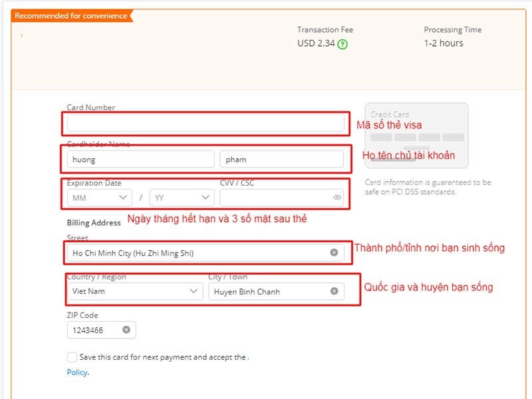Image resolution: width=532 pixels, height=399 pixels.
Task: Click the Recommended for convenience badge
Action: [x=70, y=16]
